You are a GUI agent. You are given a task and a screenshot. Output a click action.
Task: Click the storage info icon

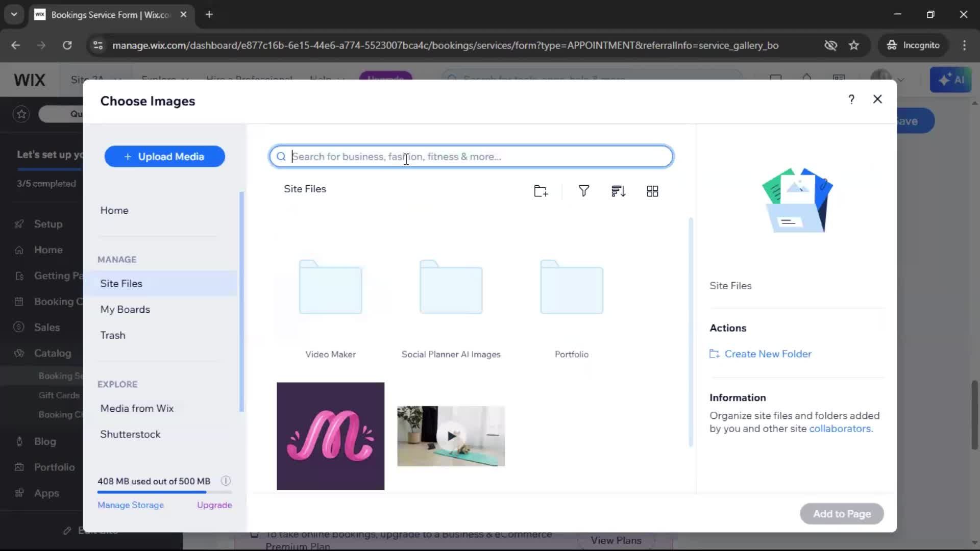point(226,481)
